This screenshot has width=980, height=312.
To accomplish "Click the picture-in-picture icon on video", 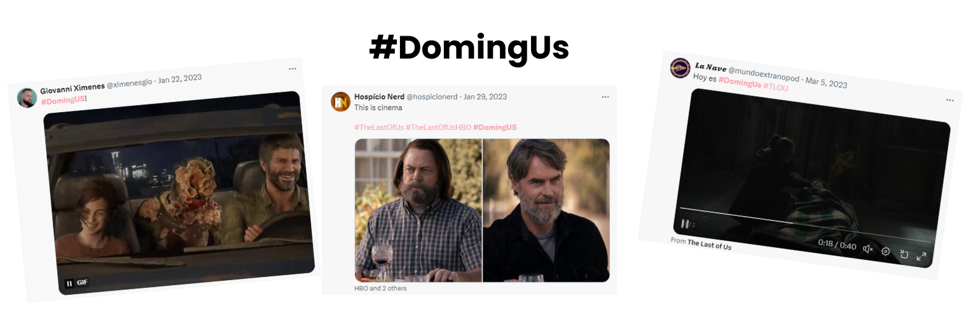I will click(x=904, y=254).
